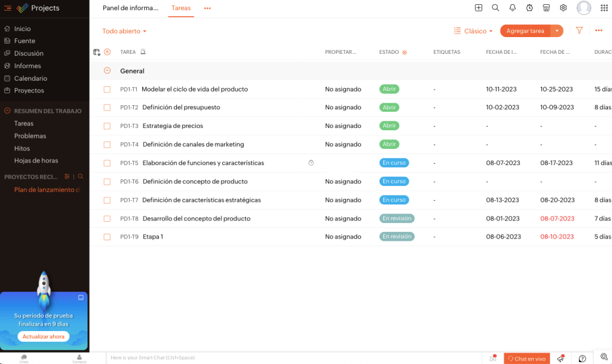This screenshot has width=612, height=364.
Task: Click the Smart Chat input field
Action: click(x=239, y=357)
